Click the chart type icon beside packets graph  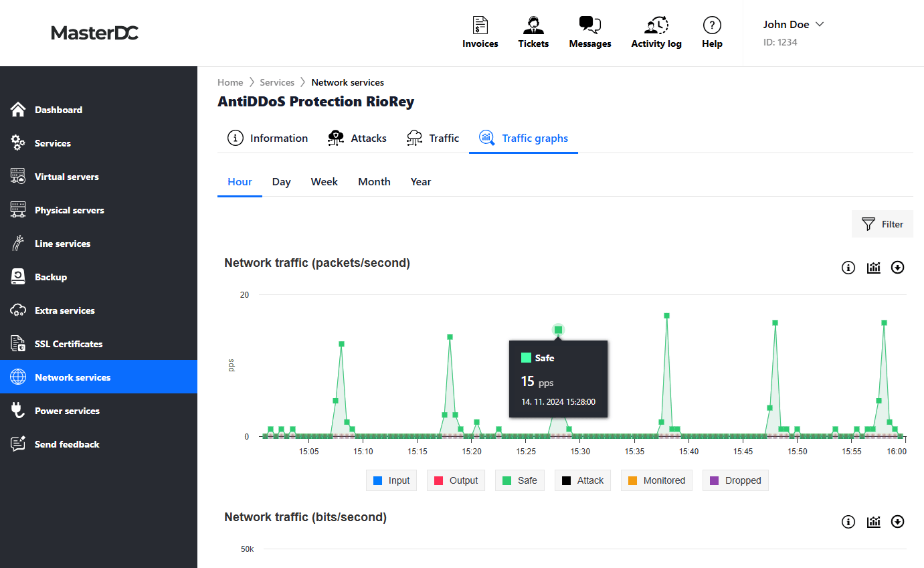click(873, 267)
